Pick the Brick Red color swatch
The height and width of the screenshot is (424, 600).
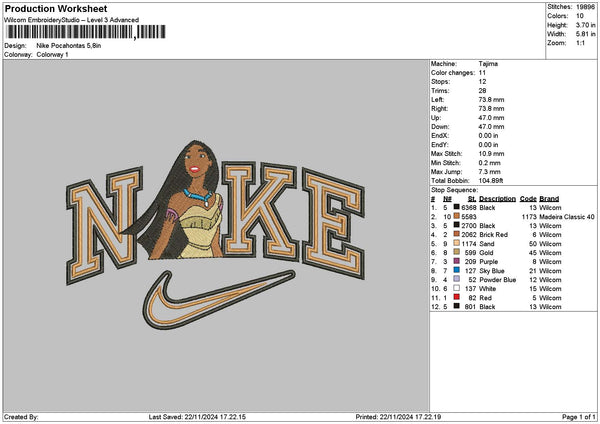click(x=457, y=234)
